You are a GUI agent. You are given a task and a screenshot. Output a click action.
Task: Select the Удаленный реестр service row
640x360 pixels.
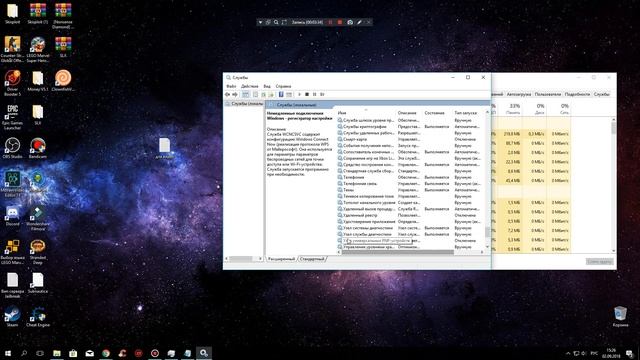click(x=411, y=215)
